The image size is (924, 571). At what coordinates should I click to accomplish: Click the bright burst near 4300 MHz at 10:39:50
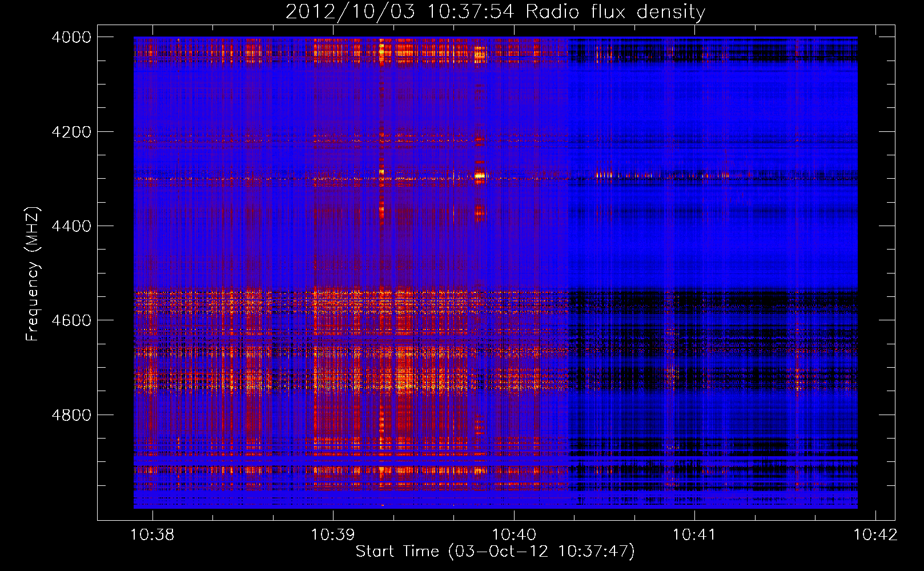480,176
